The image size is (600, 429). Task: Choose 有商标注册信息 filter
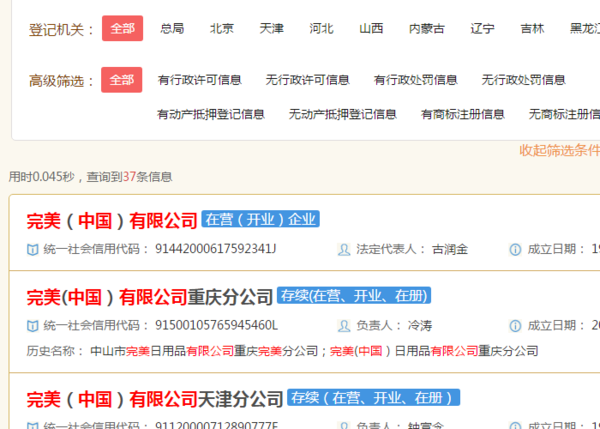pyautogui.click(x=463, y=114)
